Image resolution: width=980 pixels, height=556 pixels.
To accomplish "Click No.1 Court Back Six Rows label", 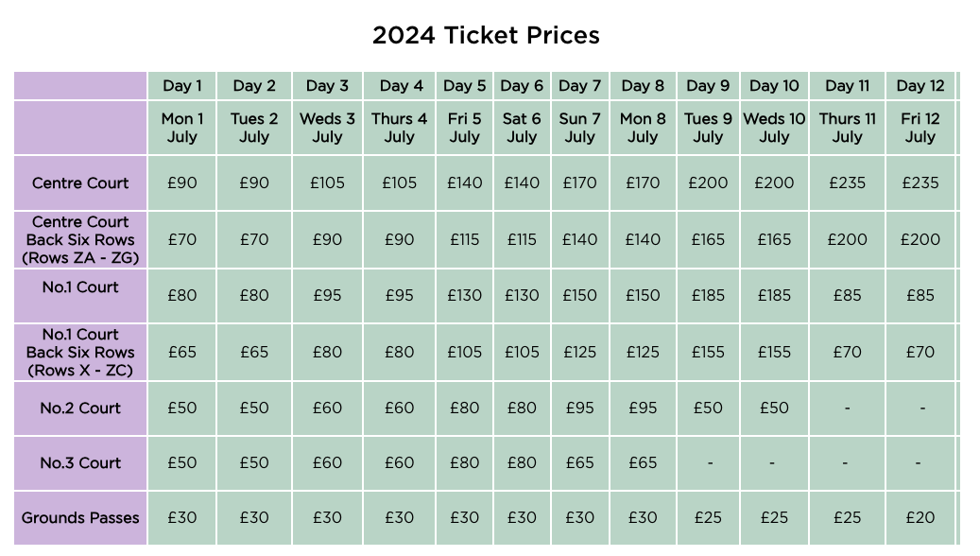I will pos(80,352).
